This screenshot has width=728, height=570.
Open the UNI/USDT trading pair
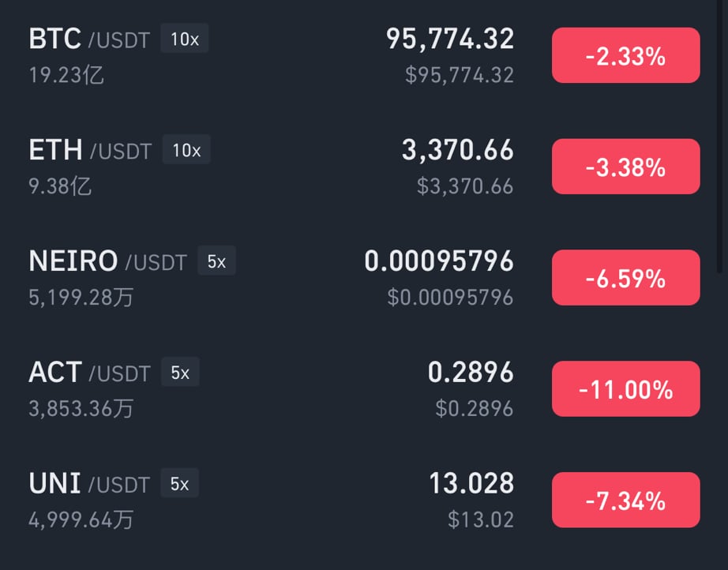tap(364, 501)
